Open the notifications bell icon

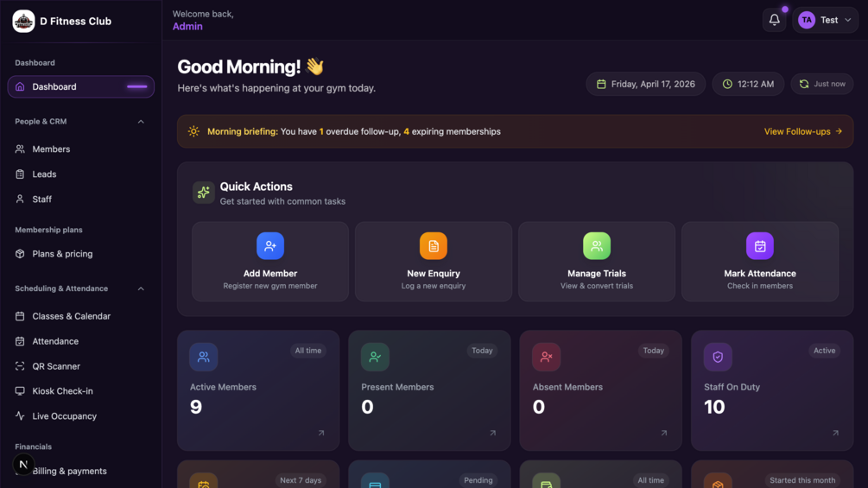coord(774,21)
